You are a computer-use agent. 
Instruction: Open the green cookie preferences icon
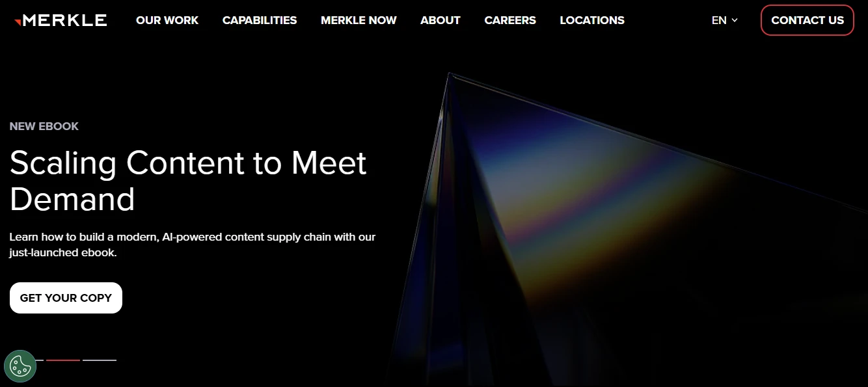coord(20,366)
